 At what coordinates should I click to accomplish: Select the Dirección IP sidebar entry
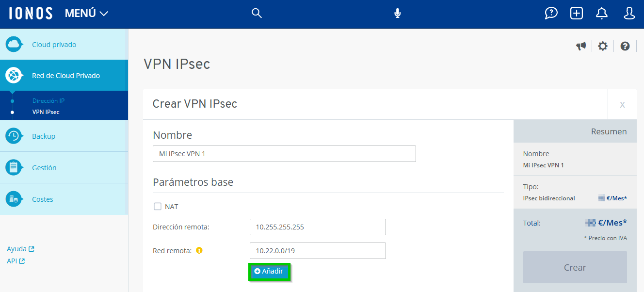pos(48,100)
